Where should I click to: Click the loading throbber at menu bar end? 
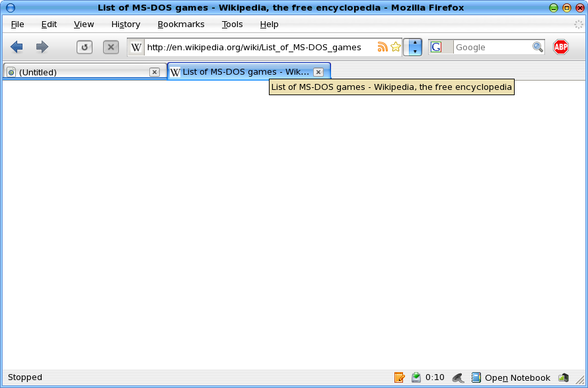pyautogui.click(x=579, y=24)
